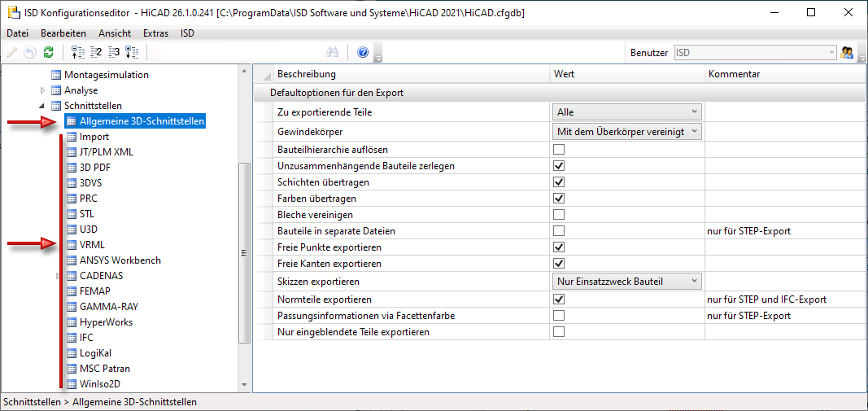Viewport: 868px width, 411px height.
Task: Open the Extras menu
Action: point(155,33)
